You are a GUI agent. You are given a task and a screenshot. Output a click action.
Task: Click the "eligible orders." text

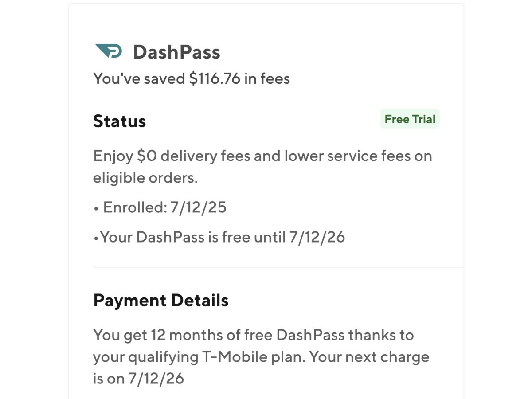click(x=145, y=178)
